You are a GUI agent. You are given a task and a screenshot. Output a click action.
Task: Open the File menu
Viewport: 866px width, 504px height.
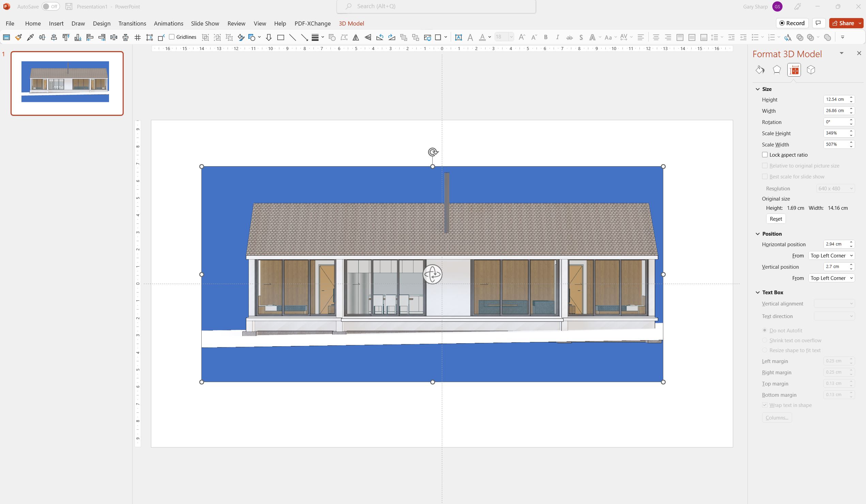click(x=10, y=23)
